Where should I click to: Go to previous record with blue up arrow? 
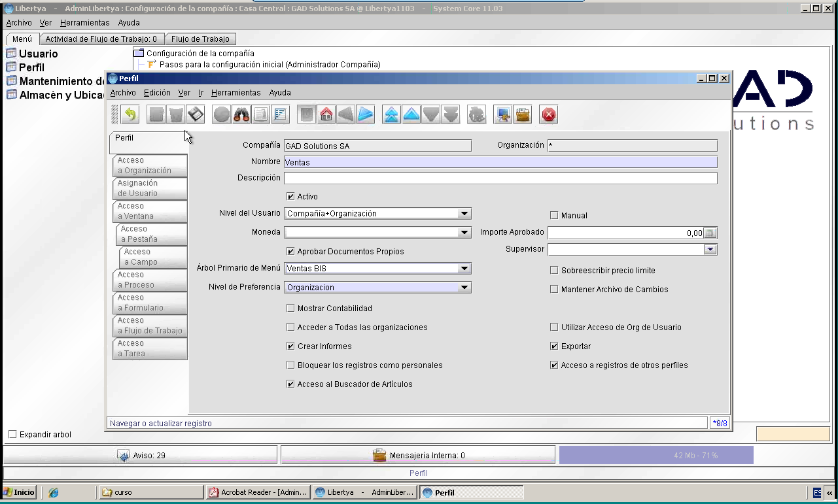pos(411,115)
